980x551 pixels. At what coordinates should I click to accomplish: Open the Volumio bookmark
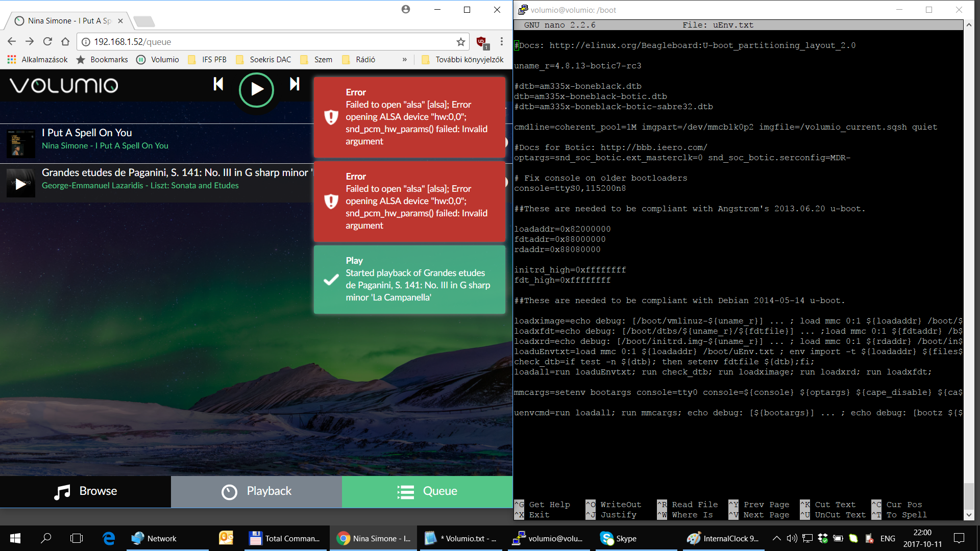[158, 60]
